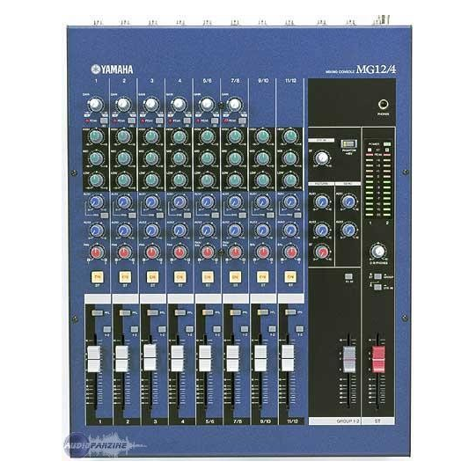Click the channel 1 fader cap
The image size is (476, 476).
tap(94, 358)
